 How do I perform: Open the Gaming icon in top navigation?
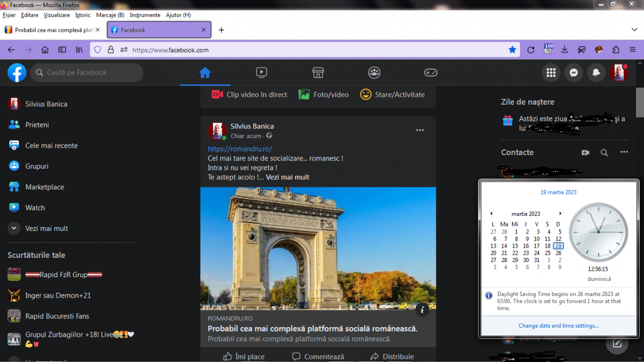coord(431,73)
